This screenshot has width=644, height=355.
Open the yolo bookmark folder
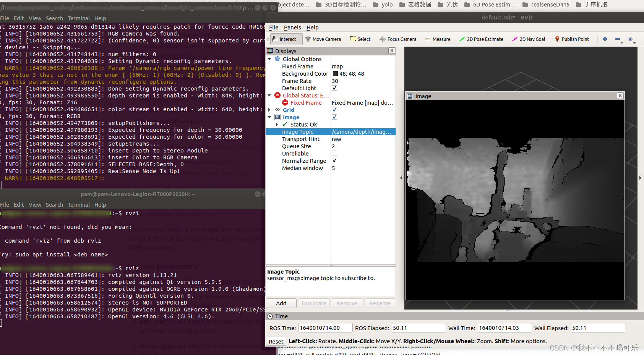pos(383,5)
